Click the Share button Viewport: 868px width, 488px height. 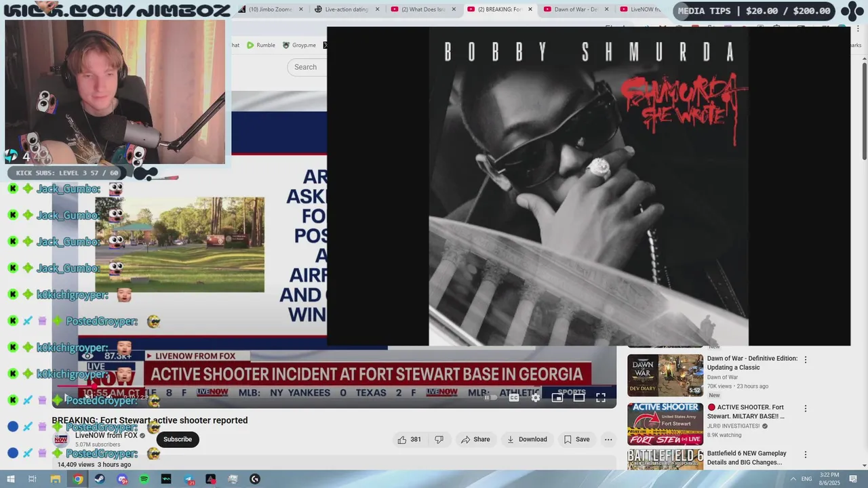475,439
